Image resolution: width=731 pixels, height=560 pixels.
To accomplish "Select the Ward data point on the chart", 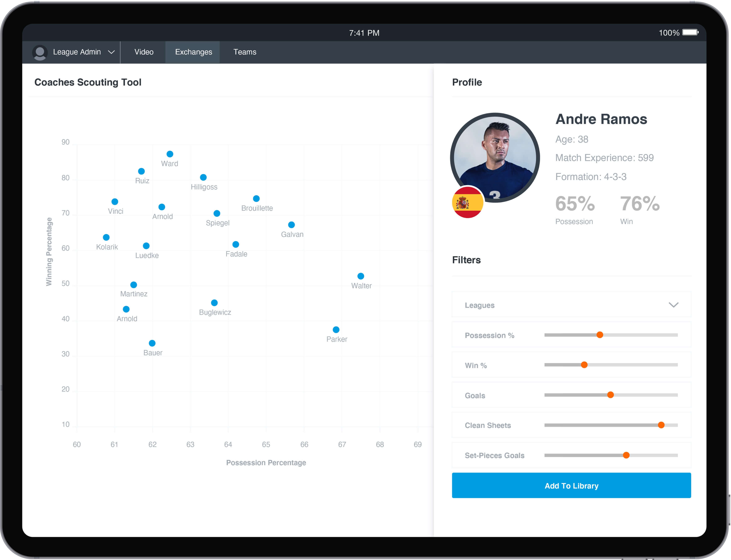I will pos(170,154).
